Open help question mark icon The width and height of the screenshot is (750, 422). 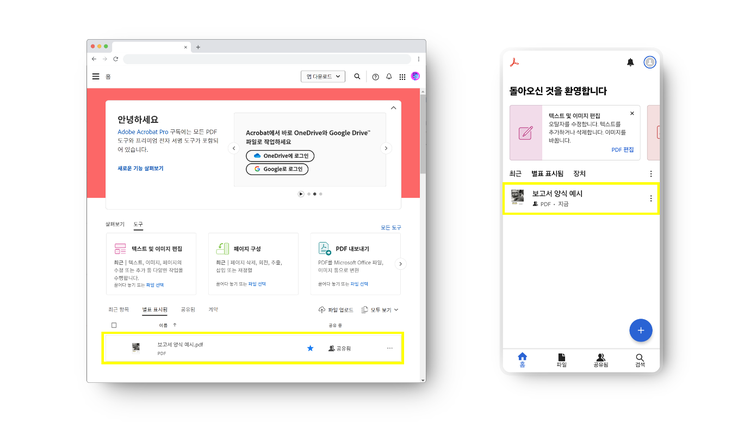point(375,77)
